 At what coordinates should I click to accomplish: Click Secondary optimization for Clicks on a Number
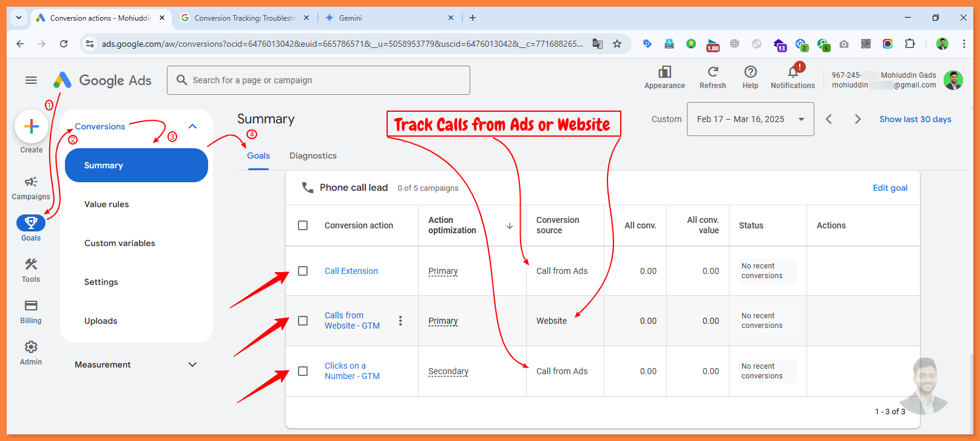[x=448, y=371]
